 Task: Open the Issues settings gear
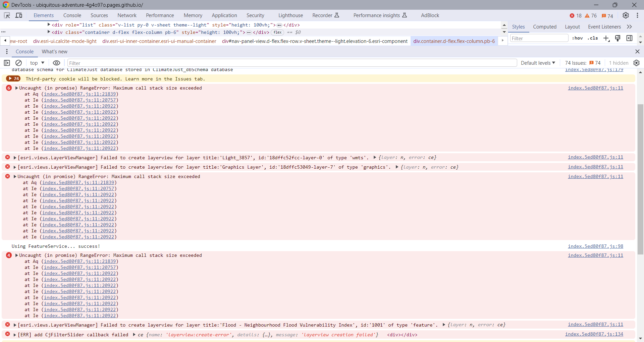click(x=637, y=63)
